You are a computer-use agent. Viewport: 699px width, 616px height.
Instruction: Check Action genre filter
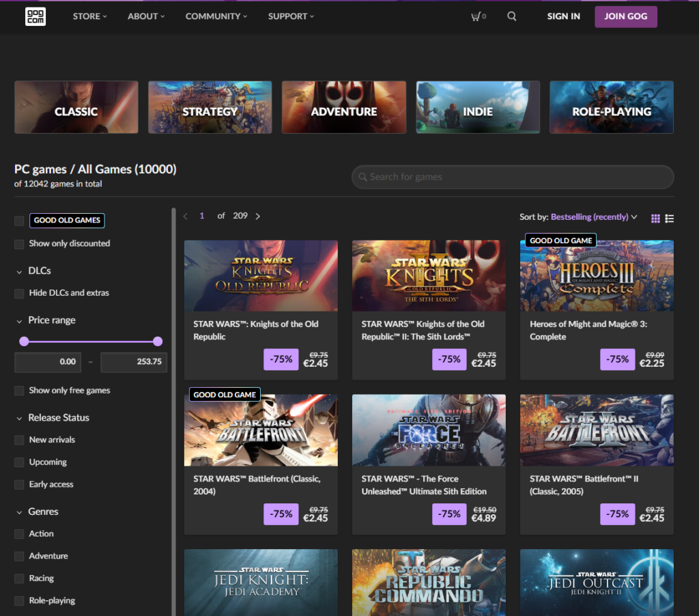(x=19, y=534)
